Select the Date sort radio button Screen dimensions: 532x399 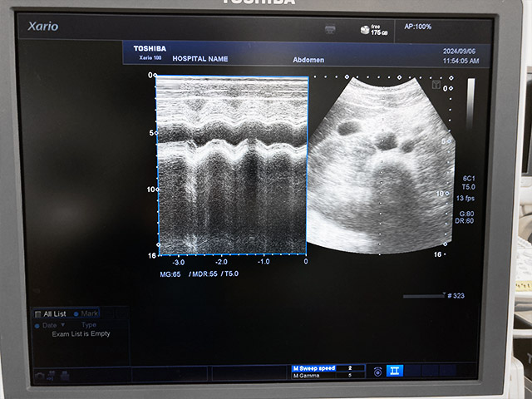click(37, 326)
